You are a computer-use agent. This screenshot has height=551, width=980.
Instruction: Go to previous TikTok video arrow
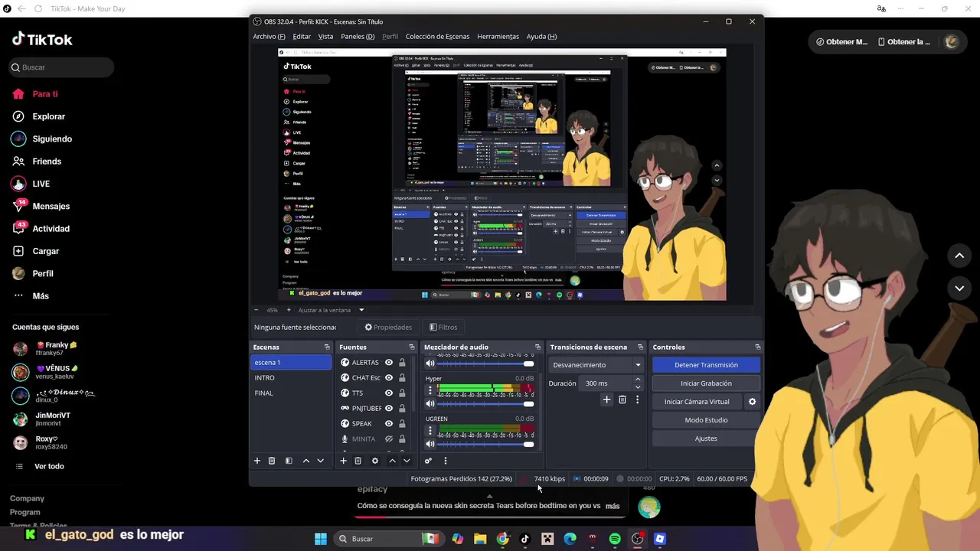click(959, 256)
